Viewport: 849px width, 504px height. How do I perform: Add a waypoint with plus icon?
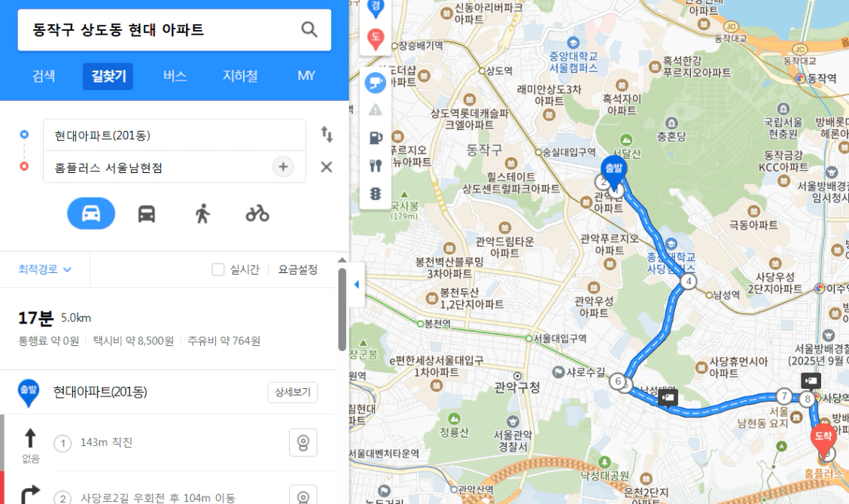[283, 167]
